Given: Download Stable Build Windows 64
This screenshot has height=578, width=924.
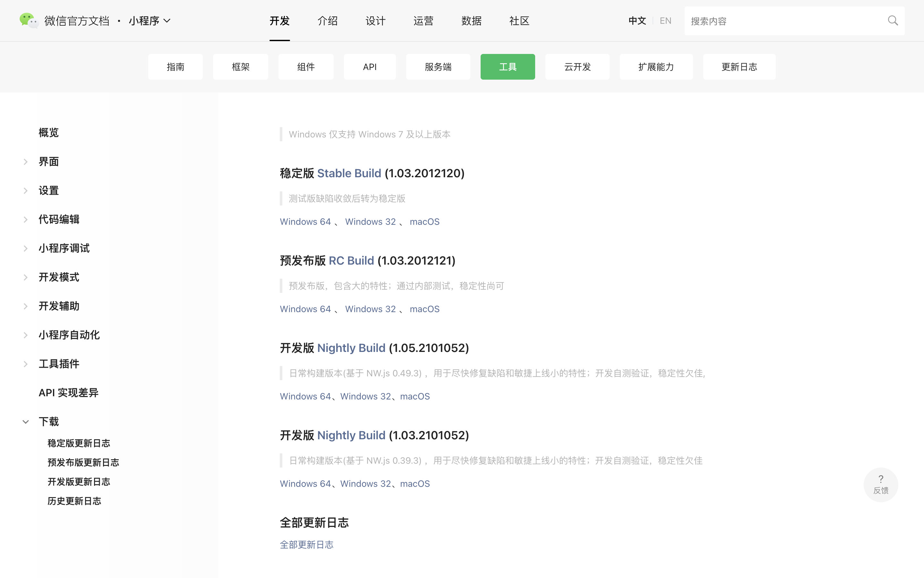Looking at the screenshot, I should pyautogui.click(x=305, y=222).
